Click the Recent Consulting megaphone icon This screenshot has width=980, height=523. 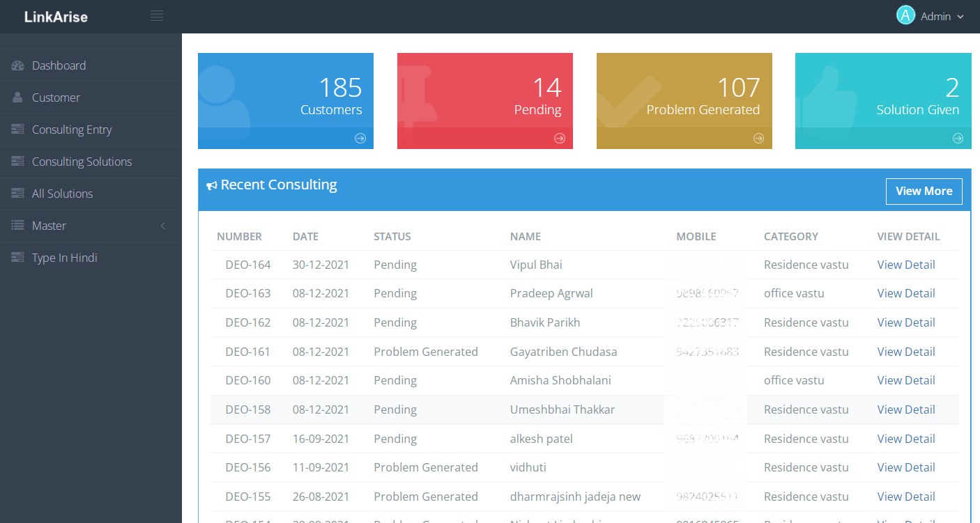coord(212,186)
